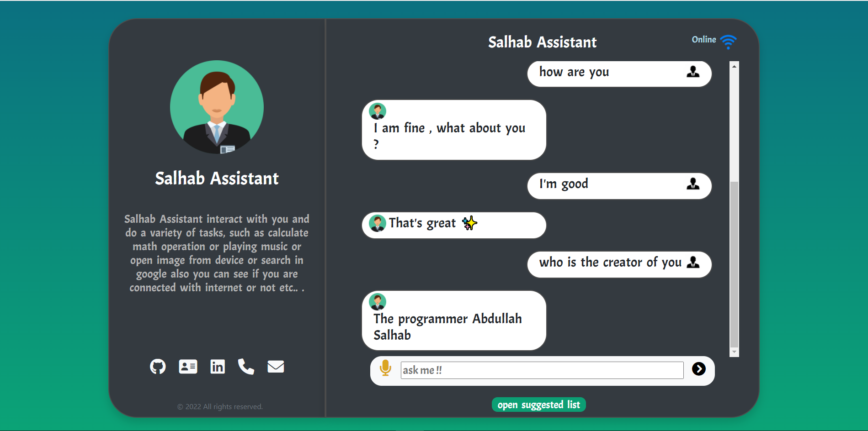Click the "ask me !!" input field

click(x=541, y=370)
